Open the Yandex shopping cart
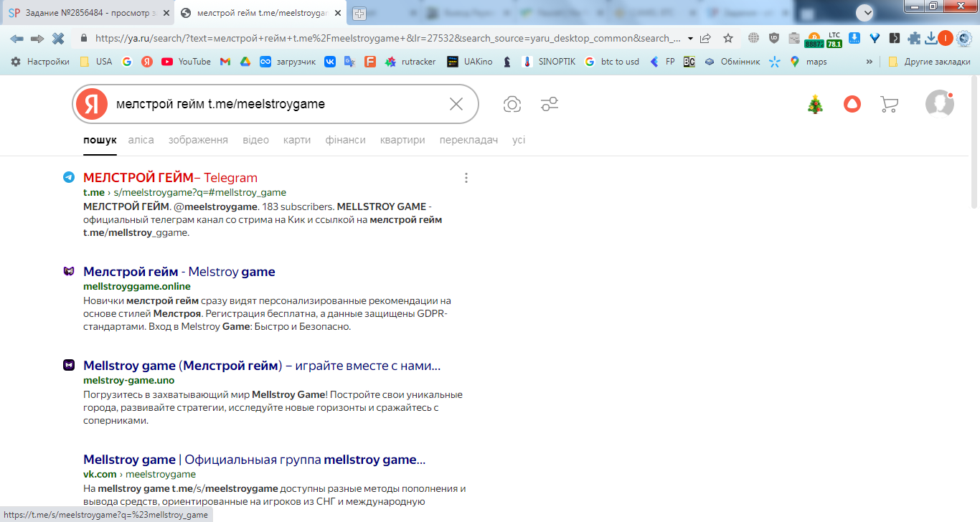The width and height of the screenshot is (980, 522). tap(890, 105)
